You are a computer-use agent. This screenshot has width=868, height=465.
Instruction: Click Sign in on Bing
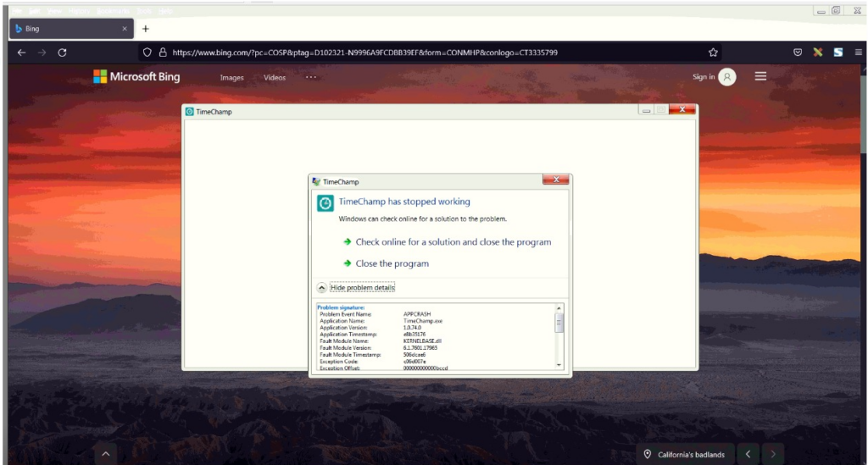pyautogui.click(x=704, y=77)
